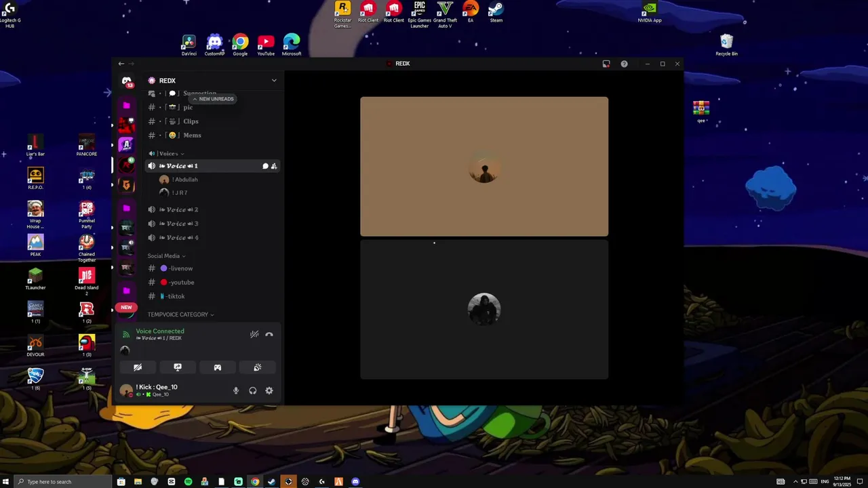Open the Chained Together shortcut
The height and width of the screenshot is (488, 868).
pyautogui.click(x=87, y=248)
